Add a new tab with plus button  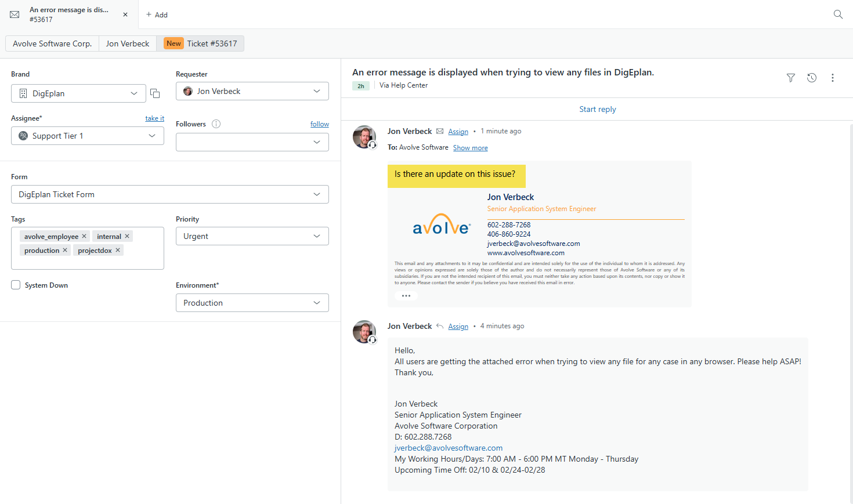[x=157, y=14]
